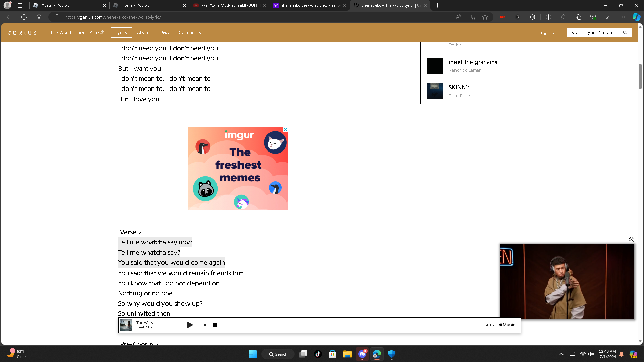Switch to Azure Modded leak YouTube tab
Screen dimensions: 644x362
click(230, 5)
